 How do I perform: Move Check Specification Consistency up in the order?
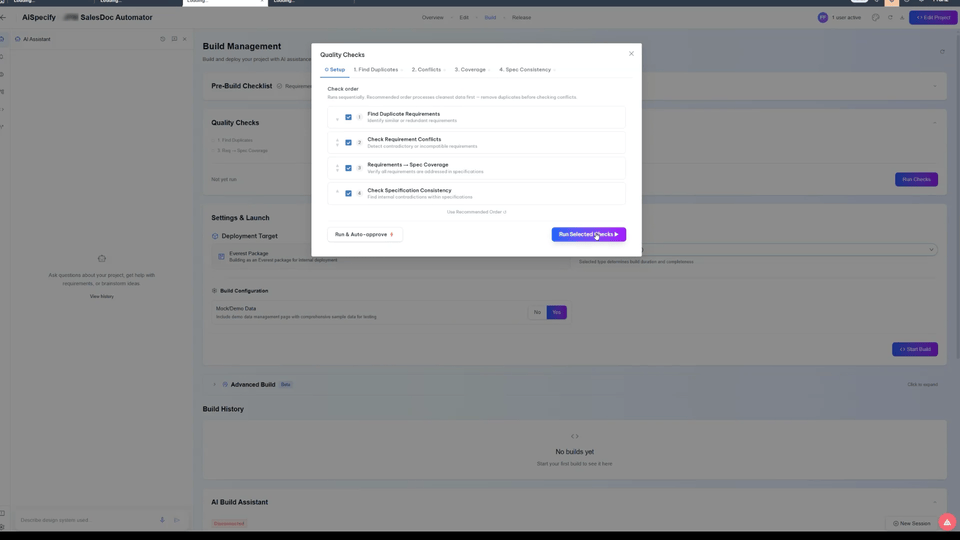click(x=337, y=192)
